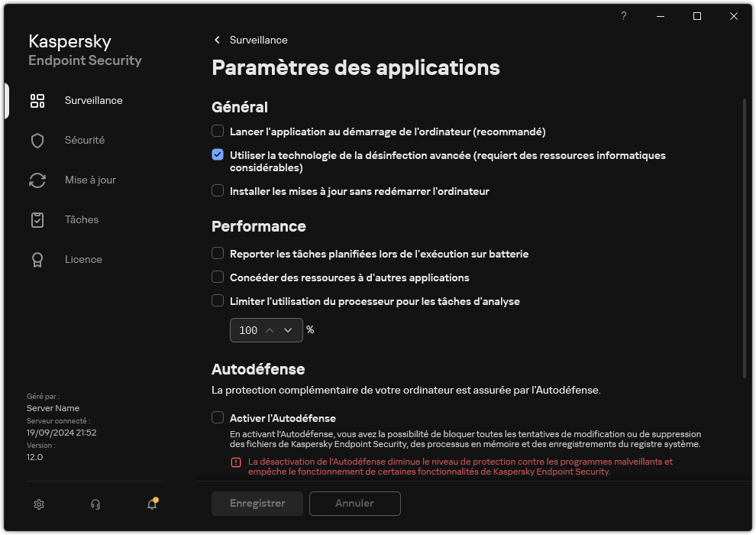756x535 pixels.
Task: Go back using the left chevron arrow
Action: point(217,40)
